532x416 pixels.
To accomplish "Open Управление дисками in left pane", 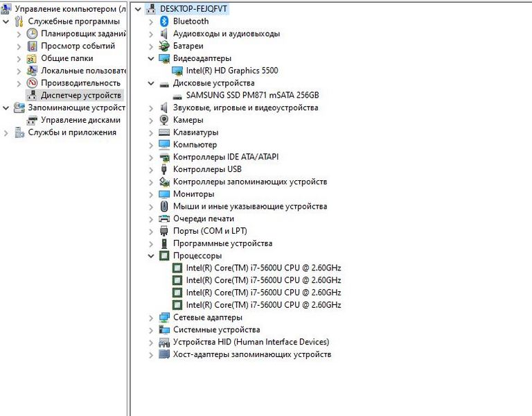I will [x=80, y=120].
